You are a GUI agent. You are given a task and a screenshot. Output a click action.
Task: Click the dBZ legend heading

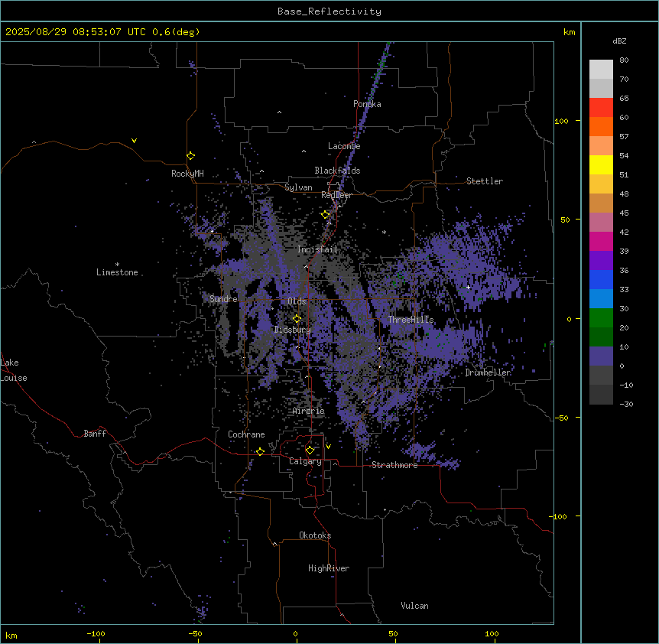(x=619, y=41)
